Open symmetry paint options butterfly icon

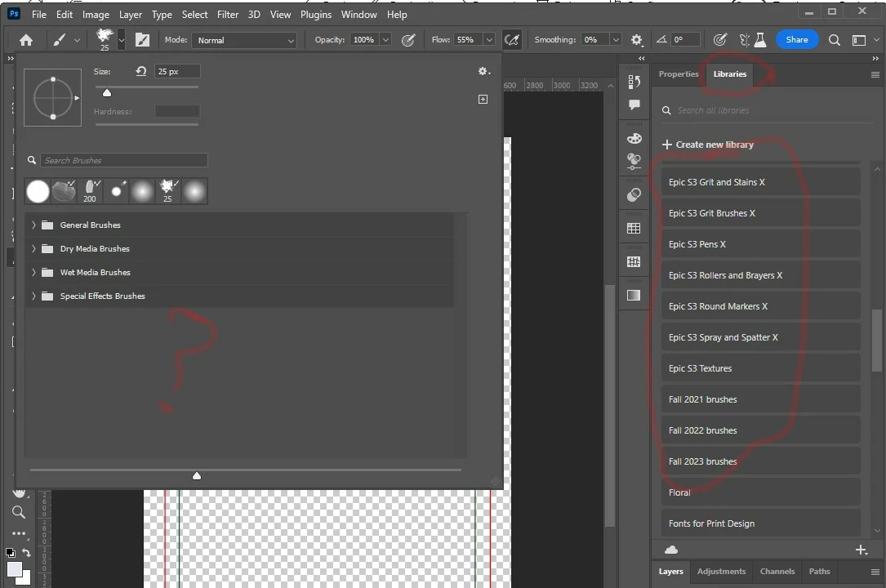tap(745, 40)
